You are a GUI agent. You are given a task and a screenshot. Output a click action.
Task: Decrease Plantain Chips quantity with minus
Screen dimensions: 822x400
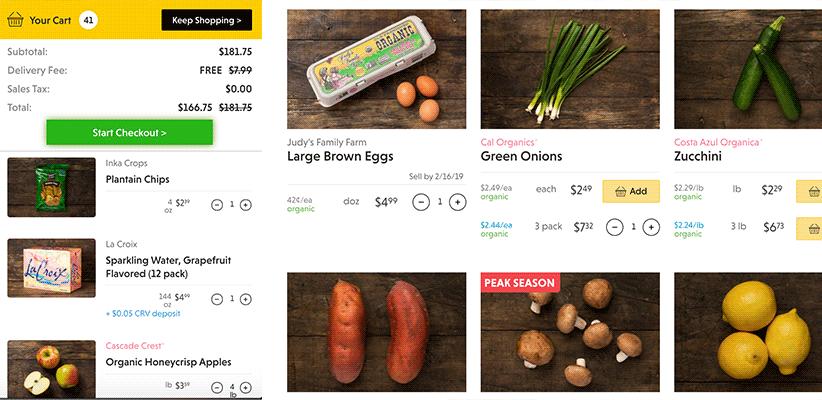[x=217, y=204]
